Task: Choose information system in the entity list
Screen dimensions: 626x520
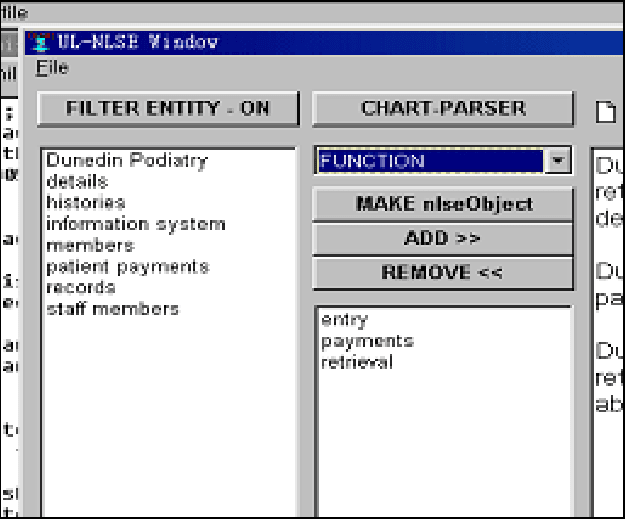Action: coord(136,224)
